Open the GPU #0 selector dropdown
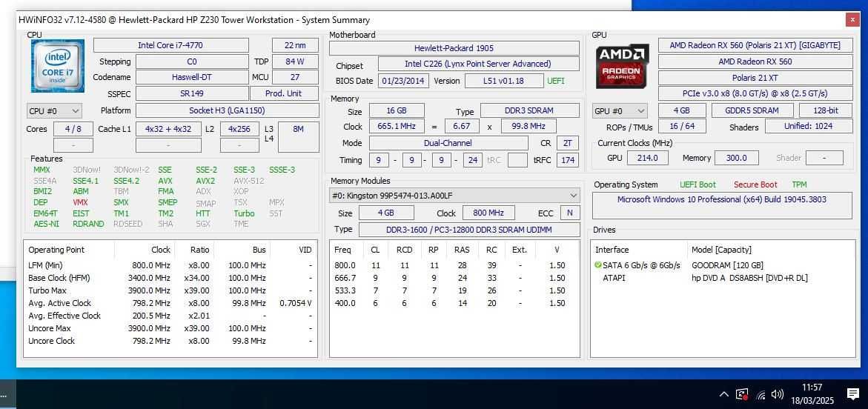Image resolution: width=868 pixels, height=409 pixels. click(x=620, y=110)
